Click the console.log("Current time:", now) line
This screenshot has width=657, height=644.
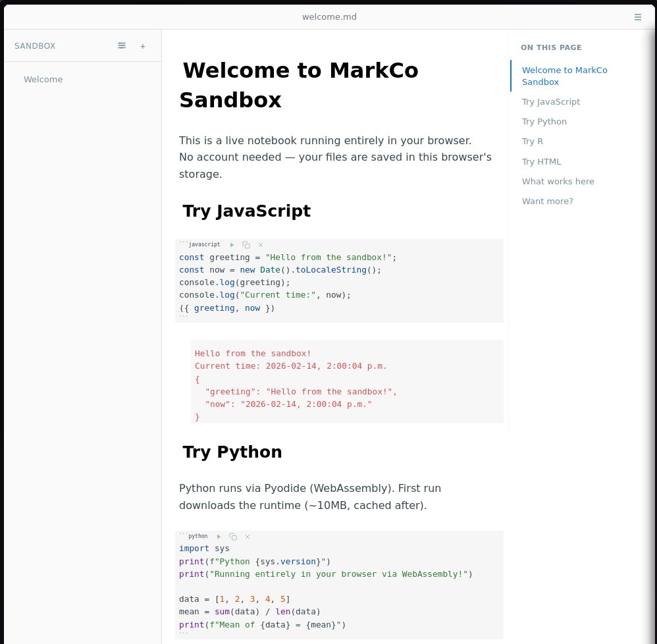pos(265,295)
